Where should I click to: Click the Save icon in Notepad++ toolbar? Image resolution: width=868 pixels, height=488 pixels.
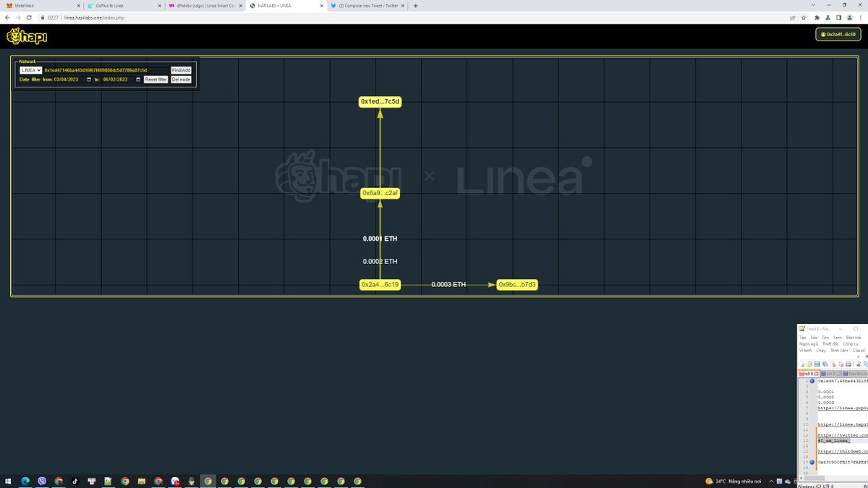pos(817,364)
